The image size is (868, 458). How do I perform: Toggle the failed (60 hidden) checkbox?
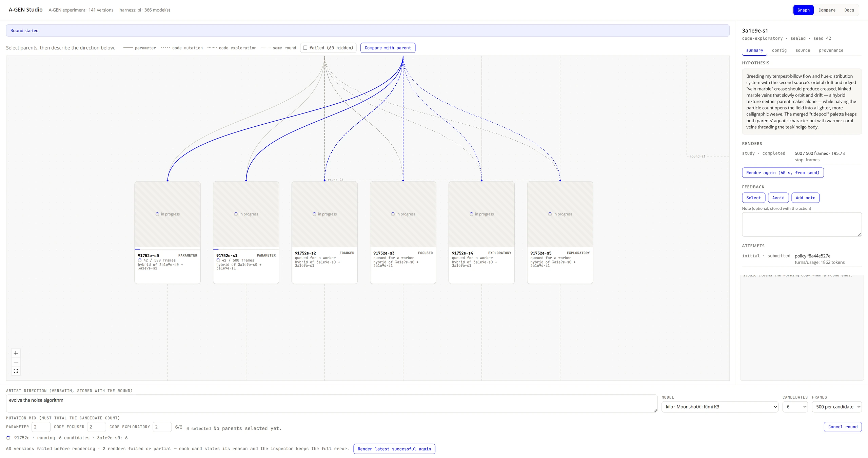(x=305, y=48)
